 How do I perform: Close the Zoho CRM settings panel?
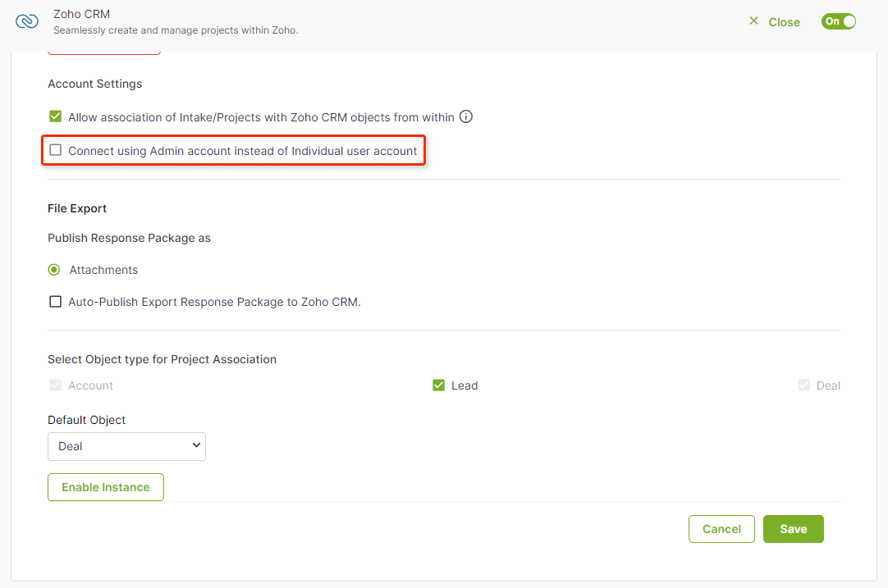tap(775, 22)
